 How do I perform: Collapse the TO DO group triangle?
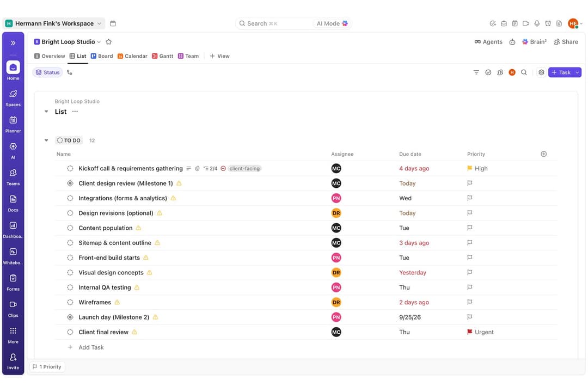pos(46,140)
